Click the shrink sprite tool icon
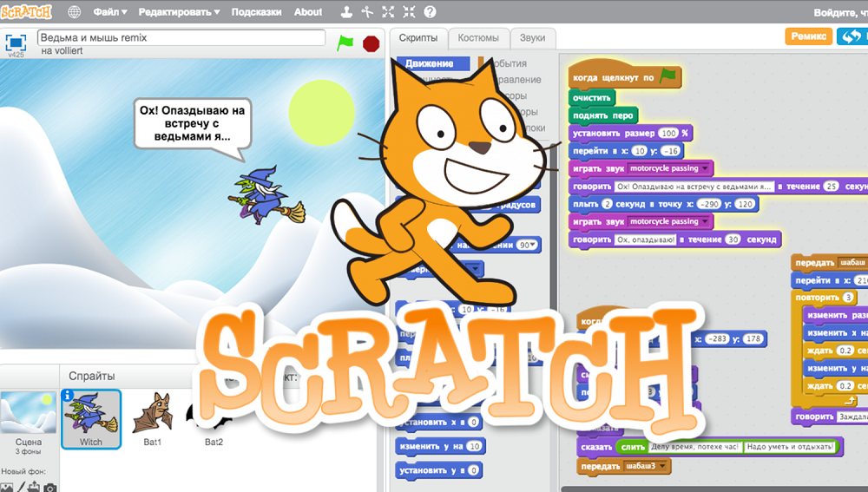 (x=409, y=12)
